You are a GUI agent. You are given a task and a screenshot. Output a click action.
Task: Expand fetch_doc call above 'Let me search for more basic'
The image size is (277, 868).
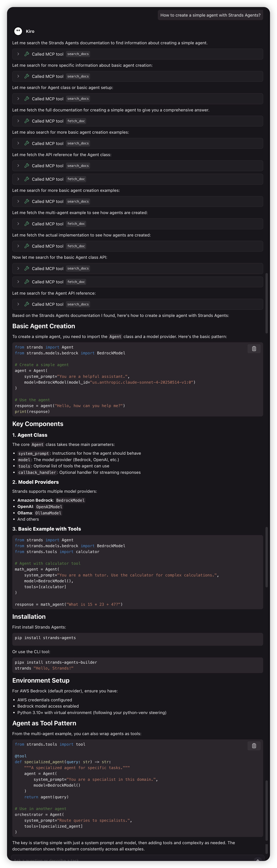pos(18,179)
